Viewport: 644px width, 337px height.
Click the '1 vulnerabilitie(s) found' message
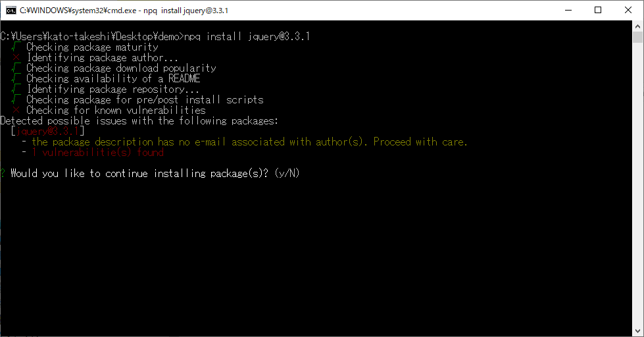[98, 153]
